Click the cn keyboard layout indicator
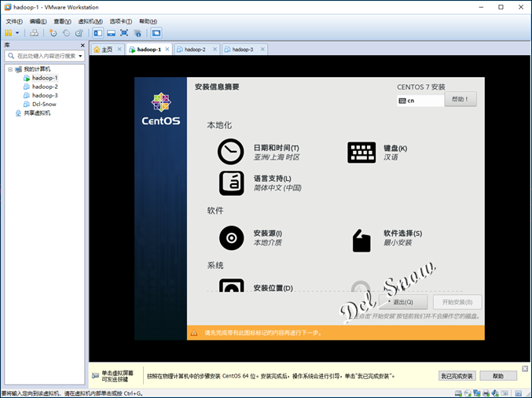This screenshot has height=398, width=532. (420, 101)
